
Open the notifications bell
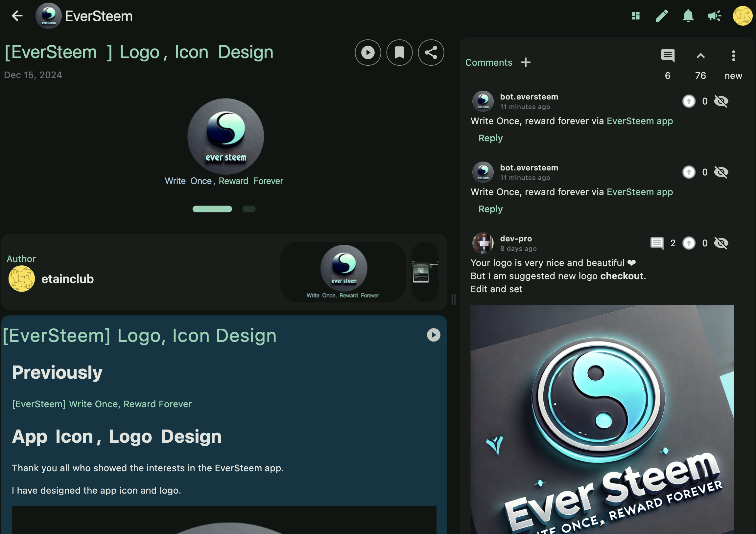688,15
